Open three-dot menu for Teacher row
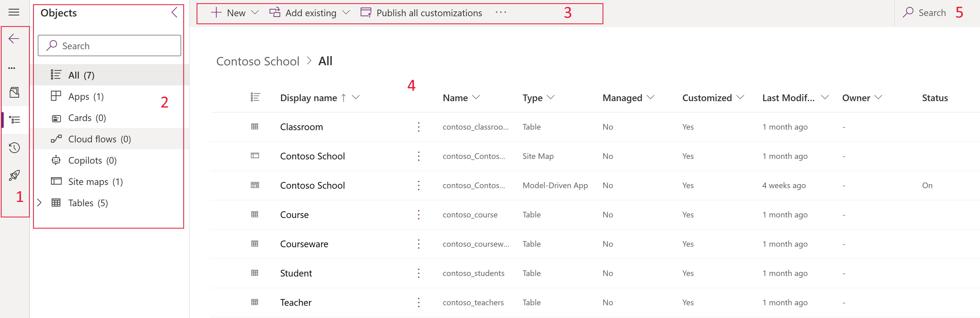 point(418,302)
